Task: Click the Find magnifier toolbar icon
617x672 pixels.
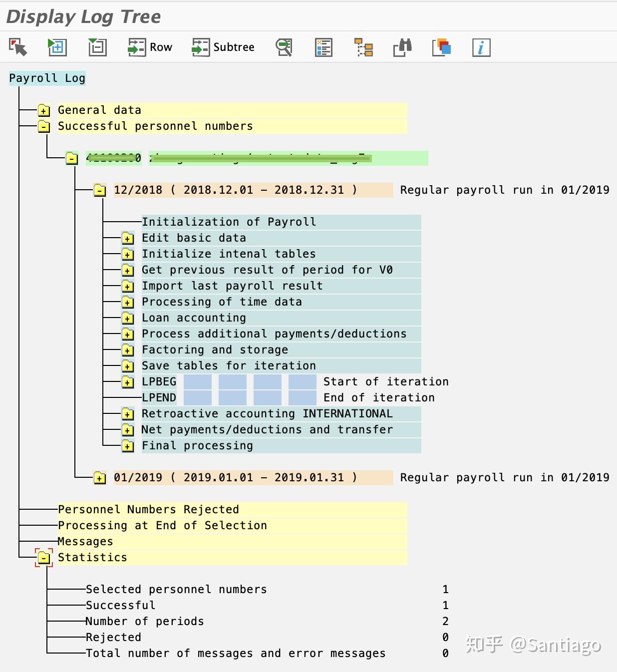Action: click(x=284, y=47)
